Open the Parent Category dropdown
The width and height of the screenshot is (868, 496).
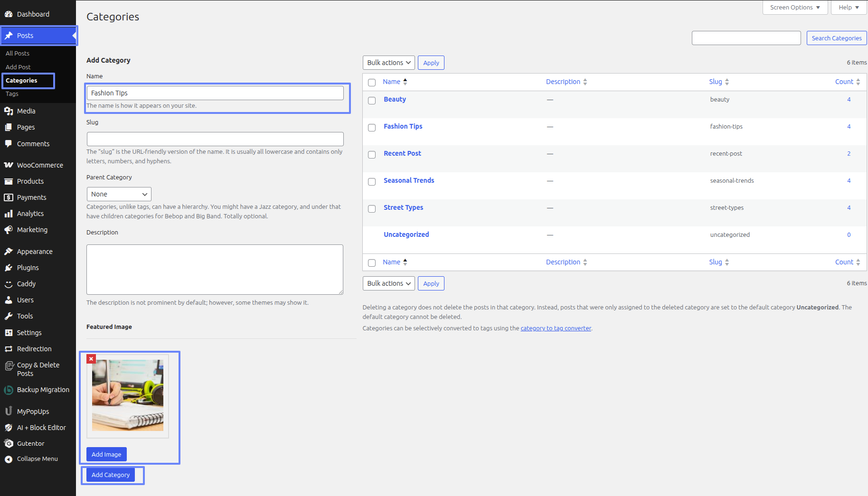119,194
